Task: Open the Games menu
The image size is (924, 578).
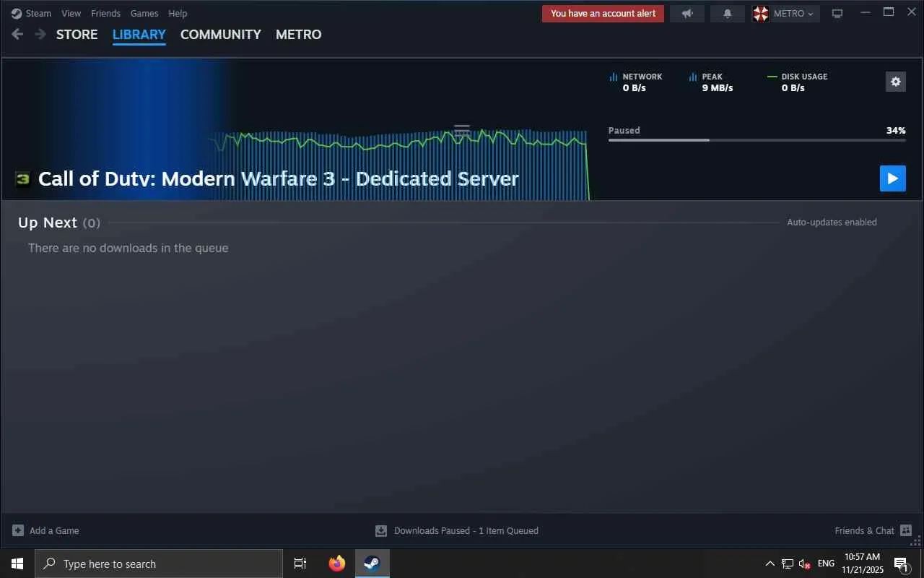Action: click(x=144, y=13)
